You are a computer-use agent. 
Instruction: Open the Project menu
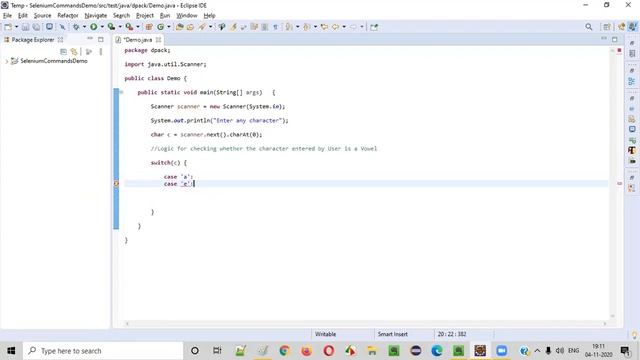[145, 16]
